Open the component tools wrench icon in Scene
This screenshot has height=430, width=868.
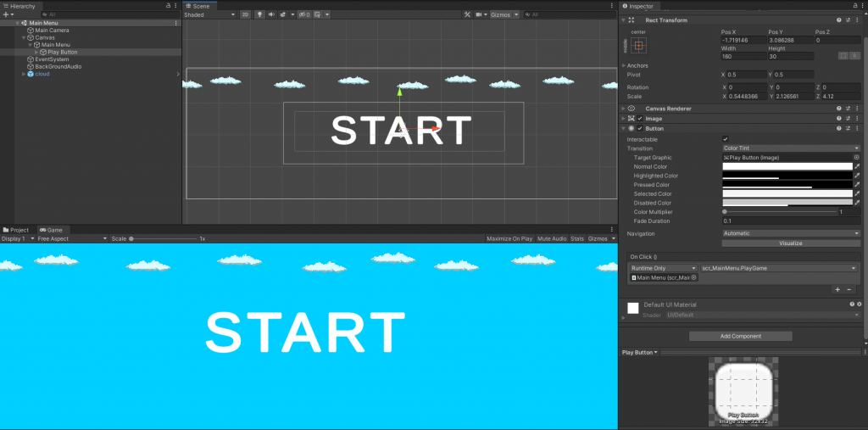point(468,14)
